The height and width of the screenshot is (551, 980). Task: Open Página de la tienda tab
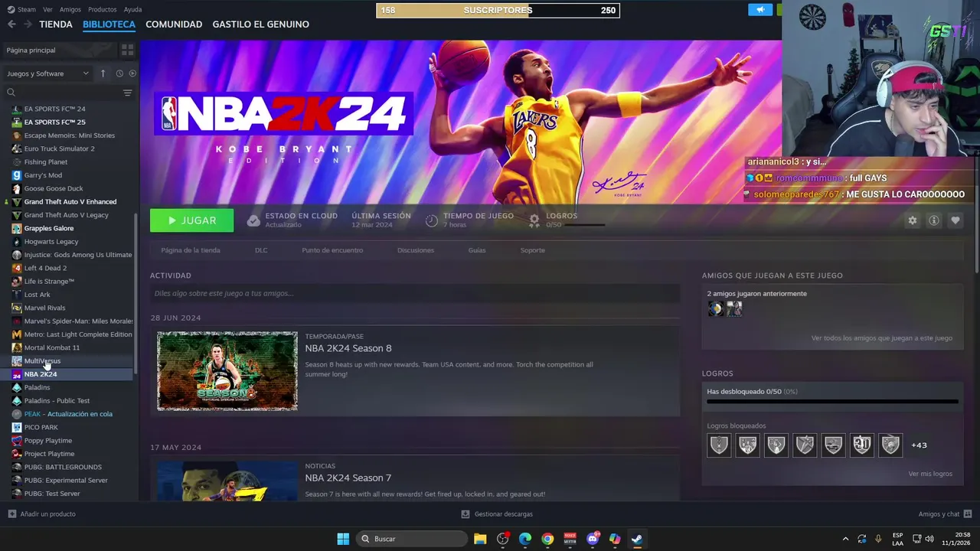coord(191,250)
